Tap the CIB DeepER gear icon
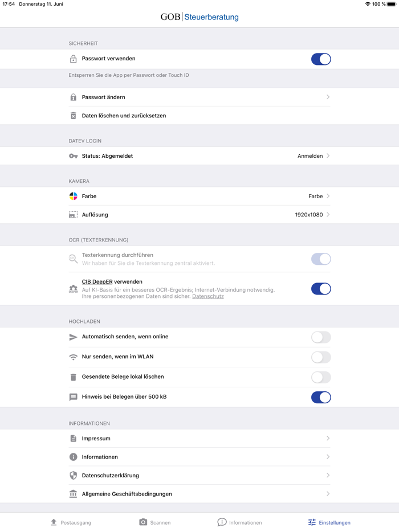This screenshot has height=532, width=399. [x=73, y=289]
